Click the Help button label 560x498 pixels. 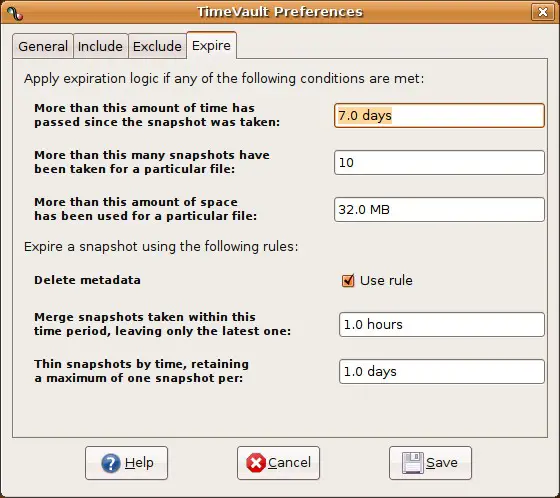point(139,463)
